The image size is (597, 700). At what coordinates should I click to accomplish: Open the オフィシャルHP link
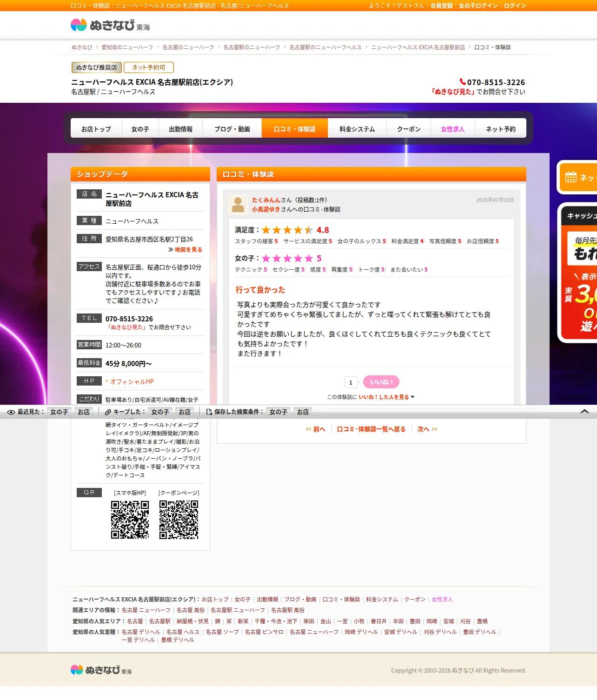pyautogui.click(x=132, y=381)
